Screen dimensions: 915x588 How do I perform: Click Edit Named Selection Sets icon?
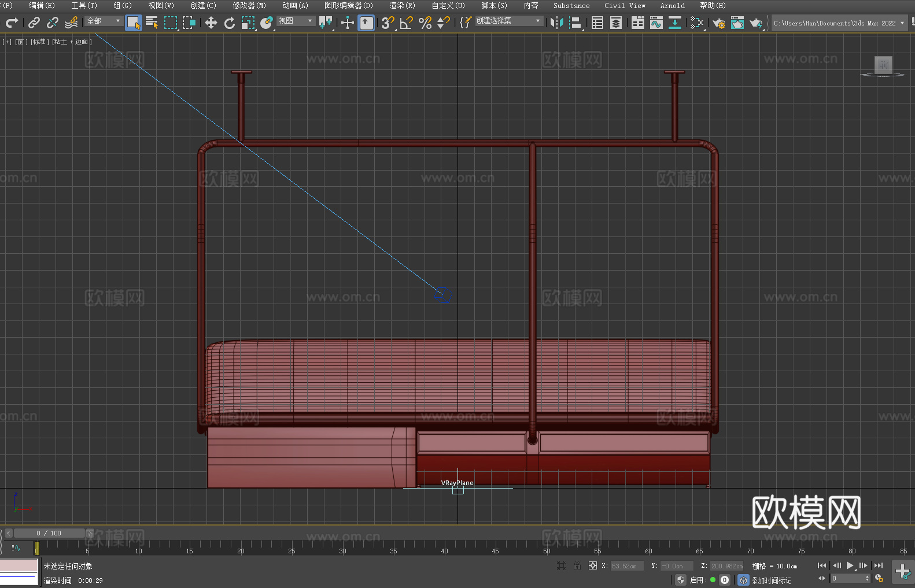point(466,23)
